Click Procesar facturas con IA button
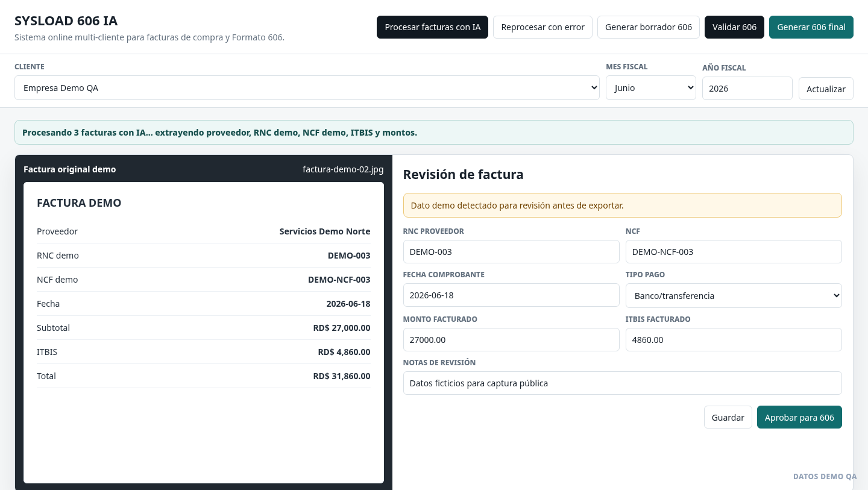Screen dimensions: 868x490 432,27
